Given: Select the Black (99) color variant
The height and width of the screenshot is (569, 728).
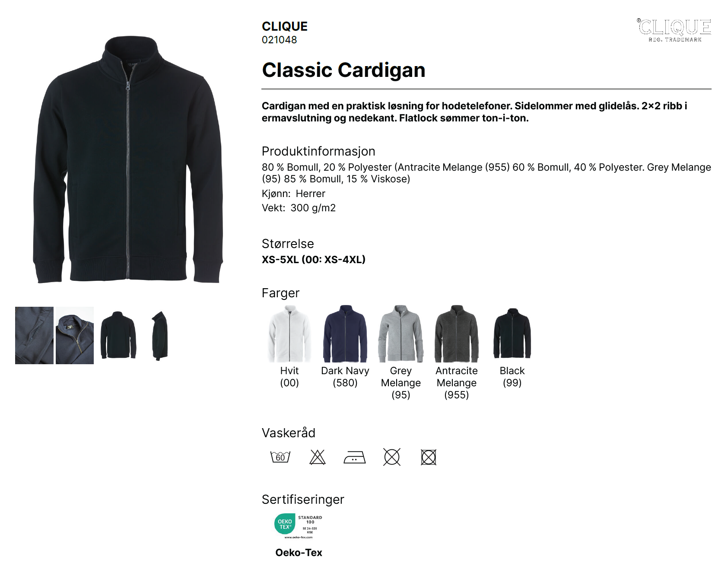Looking at the screenshot, I should (512, 334).
